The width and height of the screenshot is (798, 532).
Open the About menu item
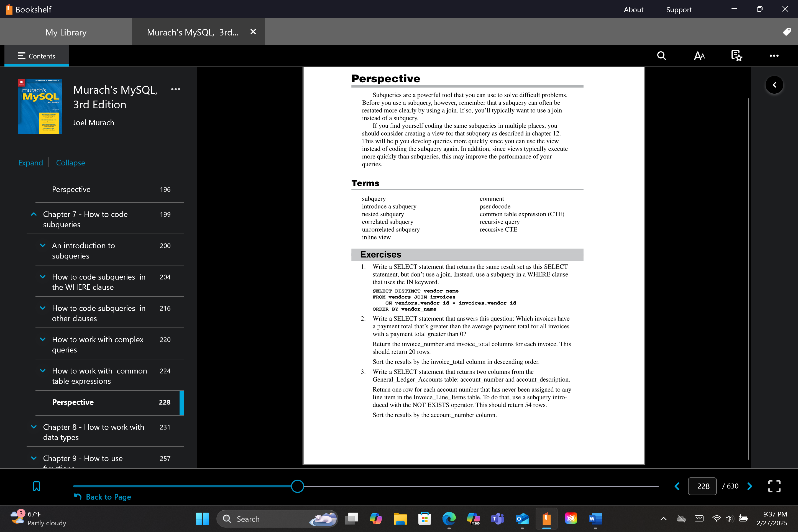633,9
